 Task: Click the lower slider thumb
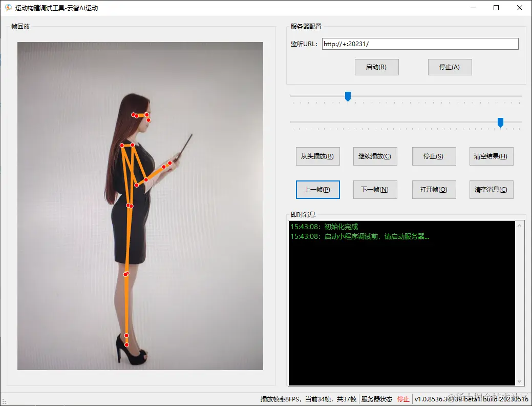[x=500, y=123]
